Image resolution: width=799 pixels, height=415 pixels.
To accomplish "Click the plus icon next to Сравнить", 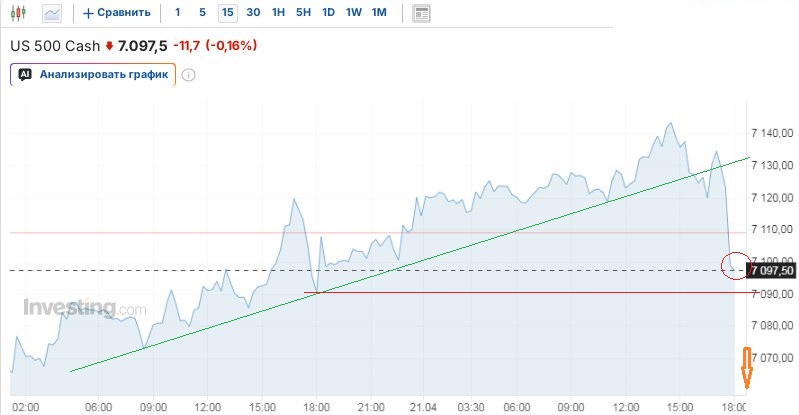I will (88, 13).
